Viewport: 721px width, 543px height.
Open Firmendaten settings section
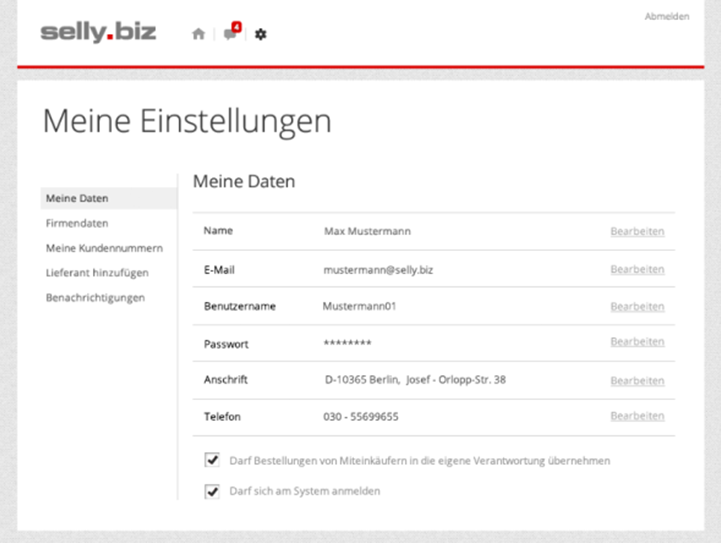point(77,223)
